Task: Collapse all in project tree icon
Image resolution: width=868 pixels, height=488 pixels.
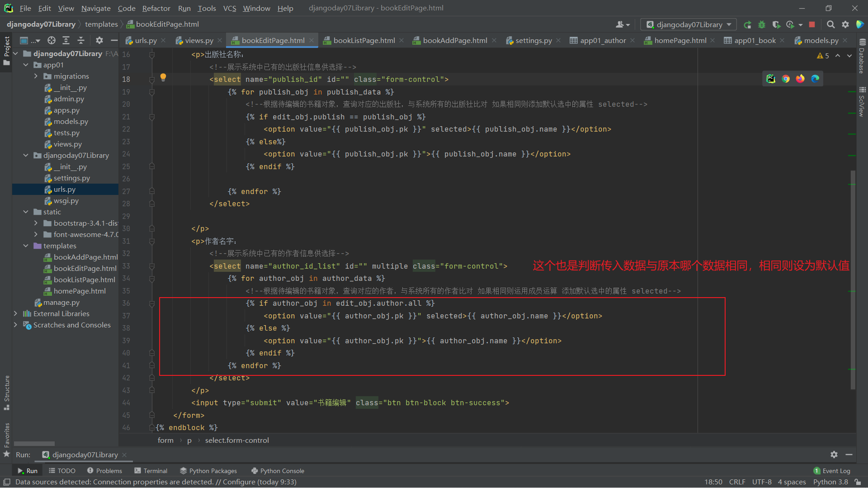Action: pyautogui.click(x=81, y=40)
